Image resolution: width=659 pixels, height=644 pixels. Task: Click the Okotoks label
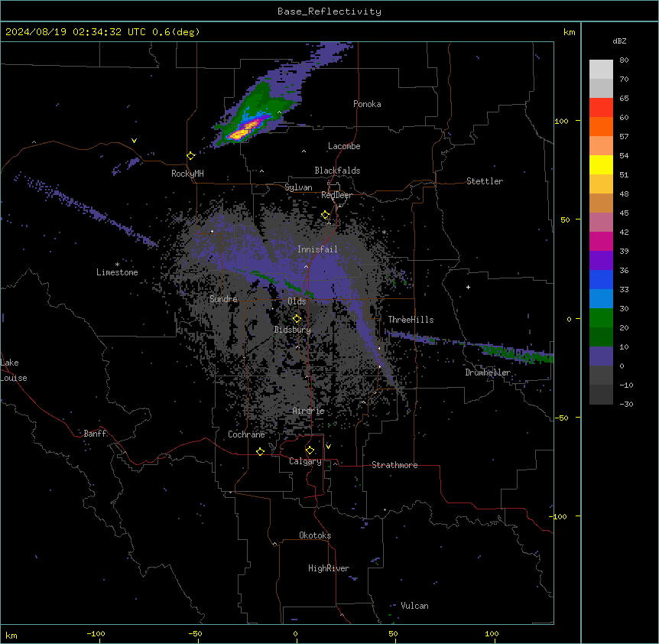315,535
